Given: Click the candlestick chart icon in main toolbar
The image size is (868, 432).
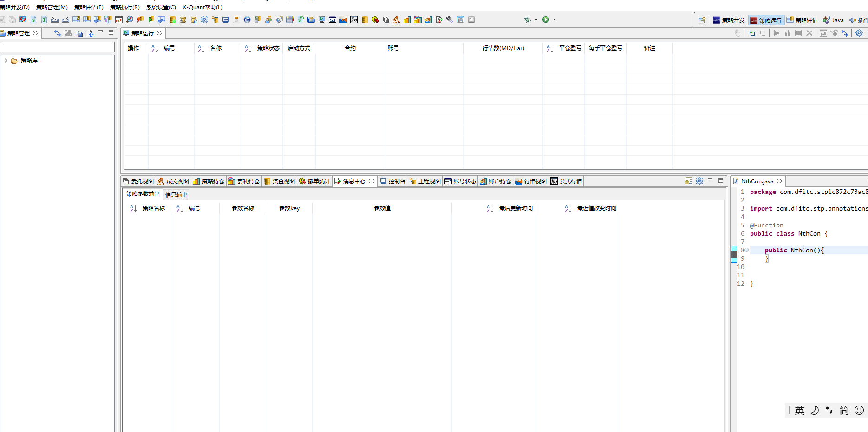Looking at the screenshot, I should (118, 19).
